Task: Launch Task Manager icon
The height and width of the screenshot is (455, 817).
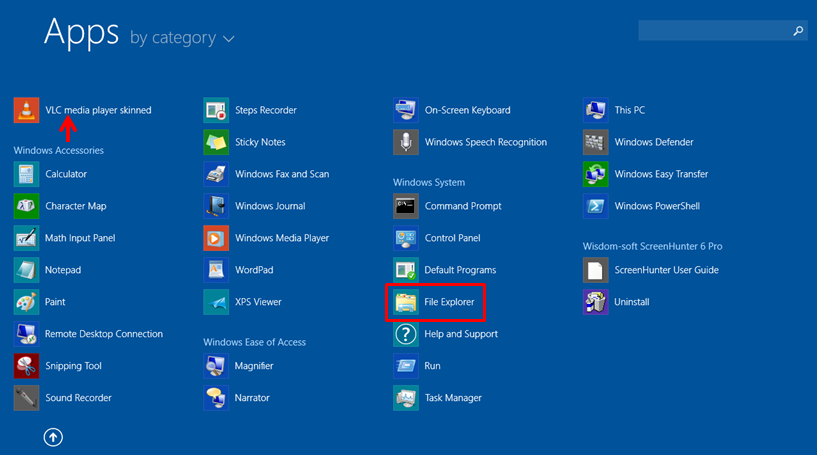Action: 405,398
